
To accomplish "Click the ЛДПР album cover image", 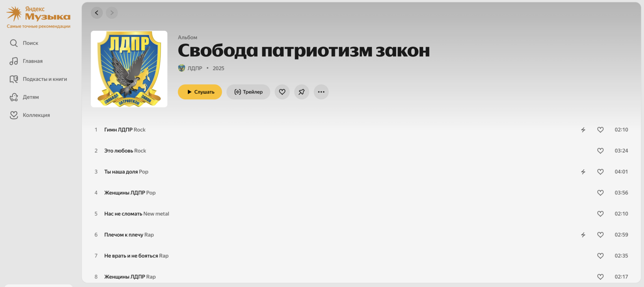I will (129, 69).
